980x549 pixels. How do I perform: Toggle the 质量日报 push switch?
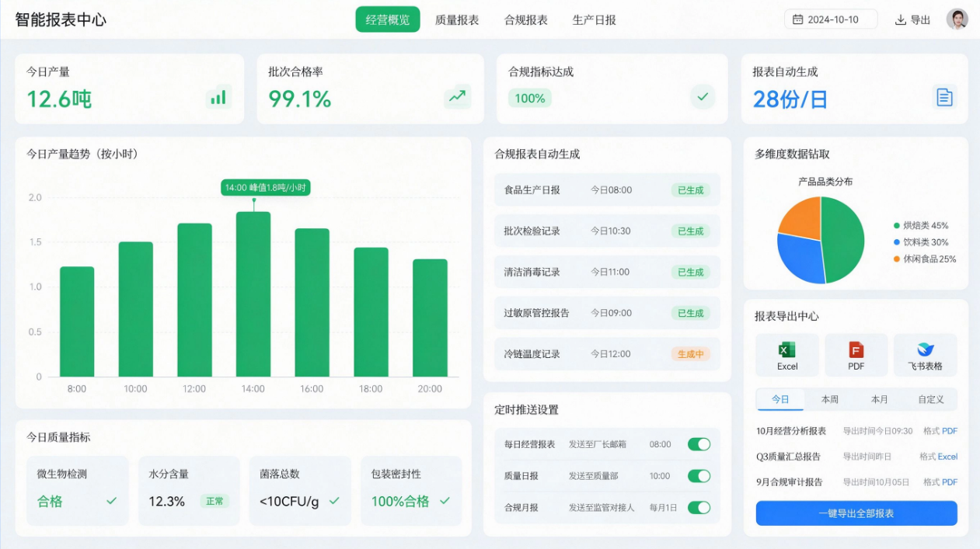699,476
